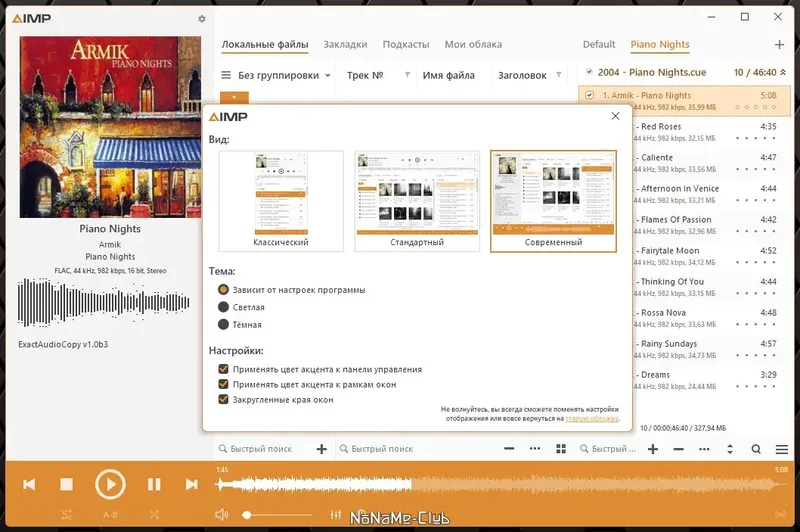Add files with plus next to first quick search
The image size is (800, 532).
click(x=321, y=449)
